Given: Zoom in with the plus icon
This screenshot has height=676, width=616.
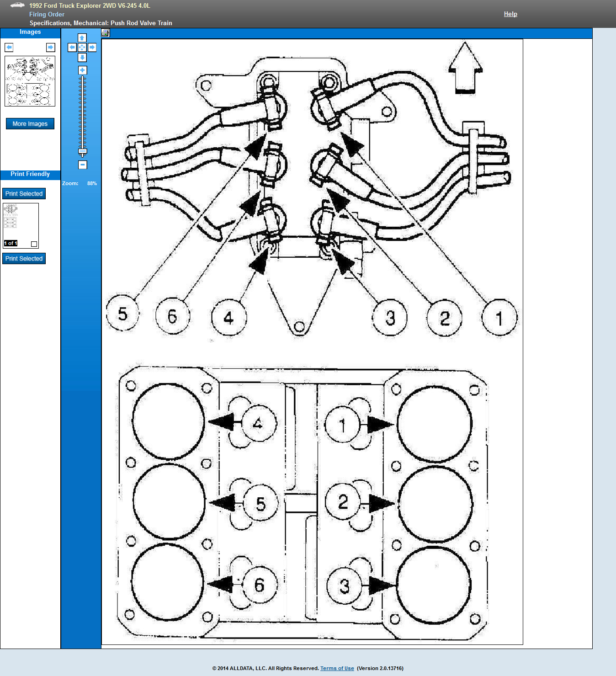Looking at the screenshot, I should click(83, 70).
